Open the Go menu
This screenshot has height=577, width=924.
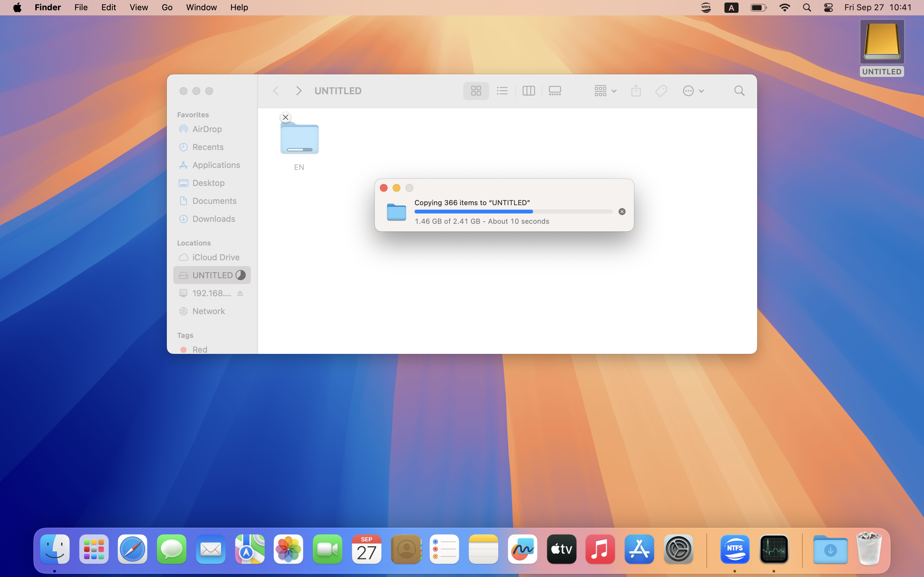(x=167, y=8)
